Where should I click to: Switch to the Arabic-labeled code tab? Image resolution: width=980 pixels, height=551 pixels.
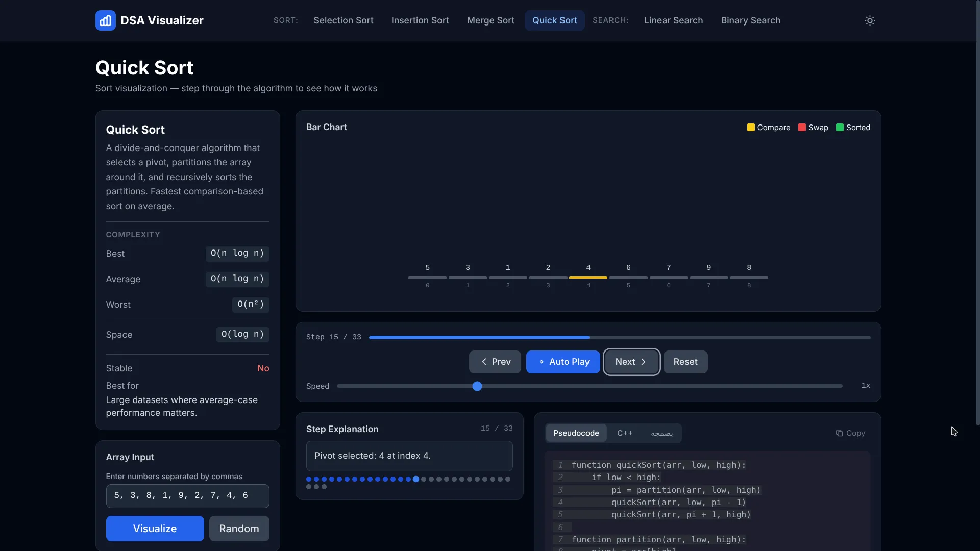click(661, 433)
